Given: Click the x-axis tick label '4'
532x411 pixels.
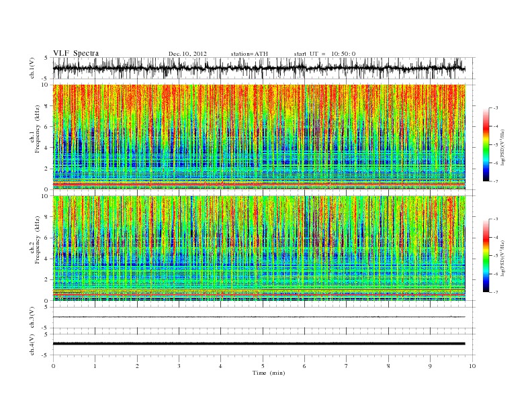Looking at the screenshot, I should coord(220,366).
